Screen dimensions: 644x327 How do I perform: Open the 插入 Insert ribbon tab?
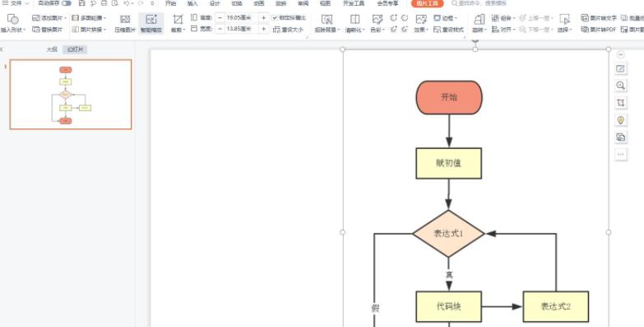pos(192,3)
